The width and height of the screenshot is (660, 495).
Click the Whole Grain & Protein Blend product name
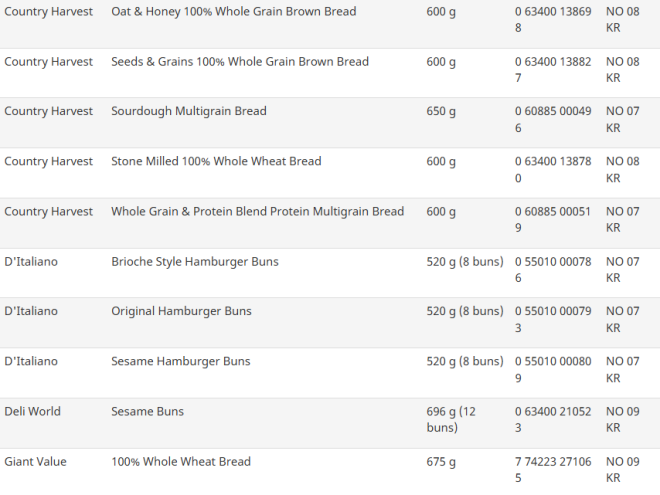coord(257,212)
